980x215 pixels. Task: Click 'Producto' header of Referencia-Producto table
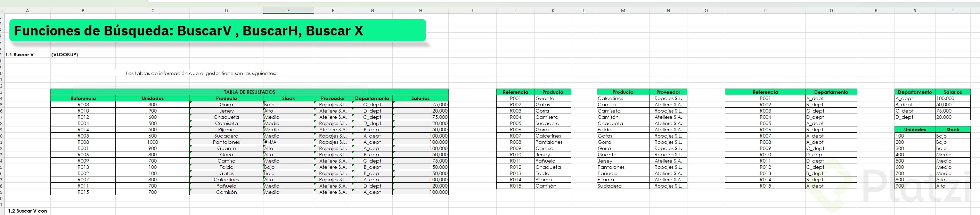point(553,92)
